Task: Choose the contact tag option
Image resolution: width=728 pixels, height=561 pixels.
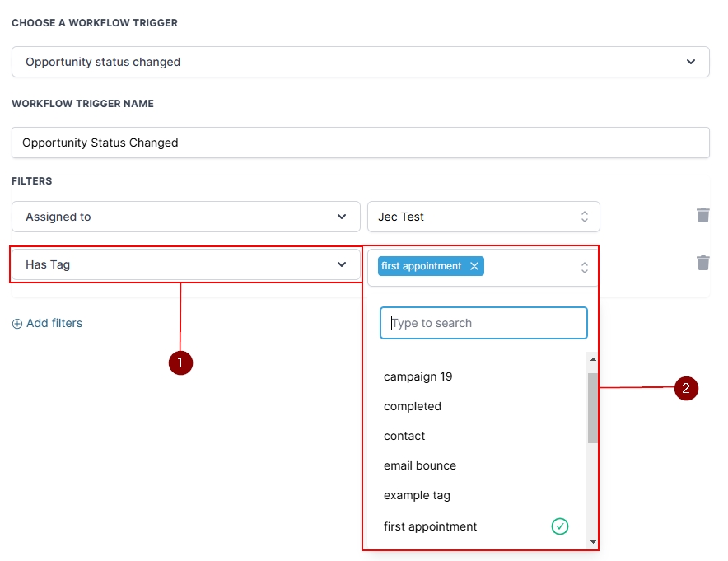Action: pyautogui.click(x=404, y=436)
